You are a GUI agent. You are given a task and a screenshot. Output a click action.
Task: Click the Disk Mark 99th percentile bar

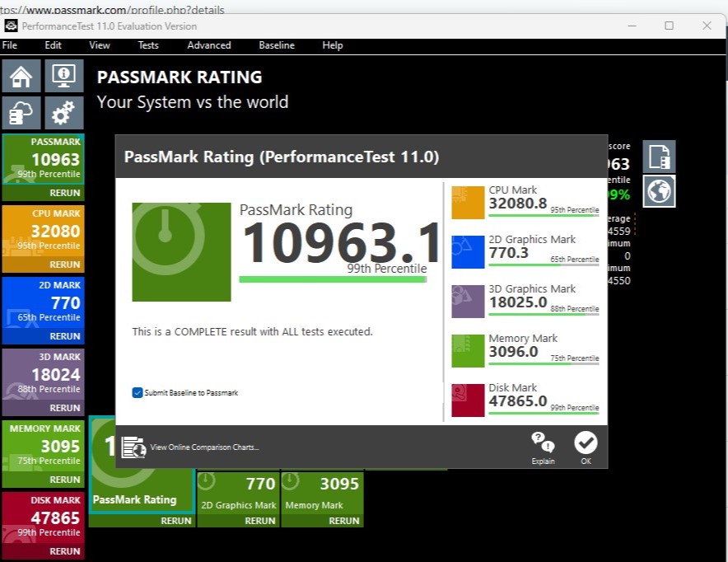[544, 413]
